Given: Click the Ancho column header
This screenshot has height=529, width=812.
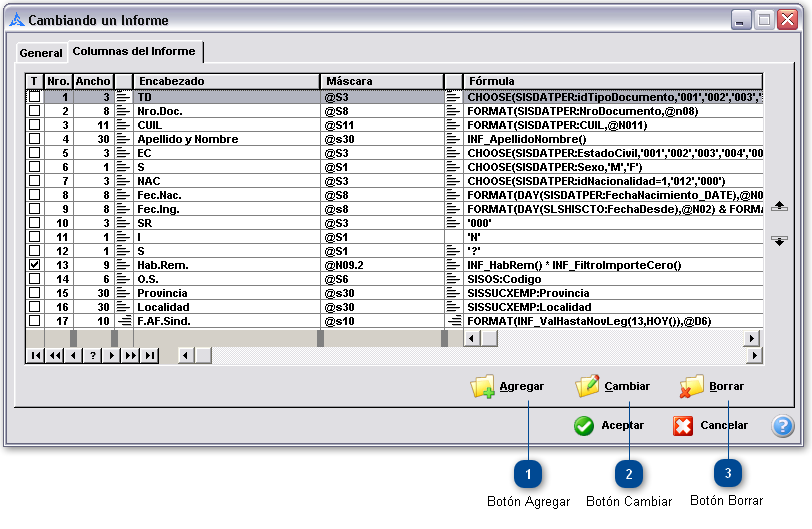Looking at the screenshot, I should tap(93, 81).
